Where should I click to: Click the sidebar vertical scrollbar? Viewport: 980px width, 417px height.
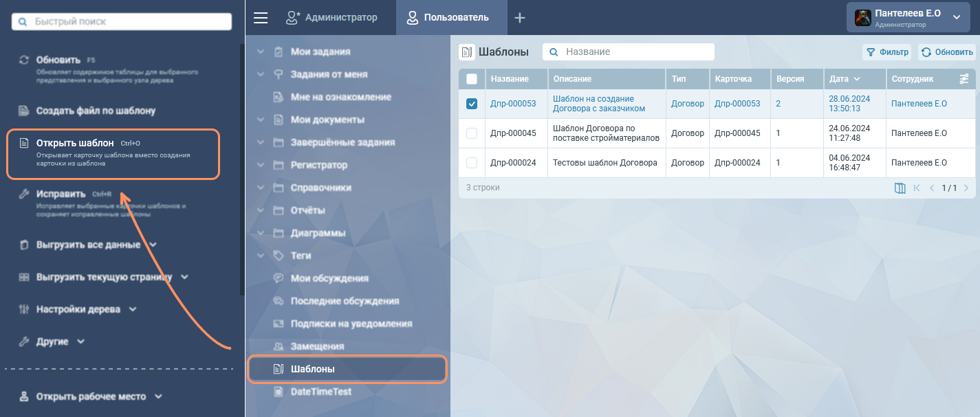[241, 172]
